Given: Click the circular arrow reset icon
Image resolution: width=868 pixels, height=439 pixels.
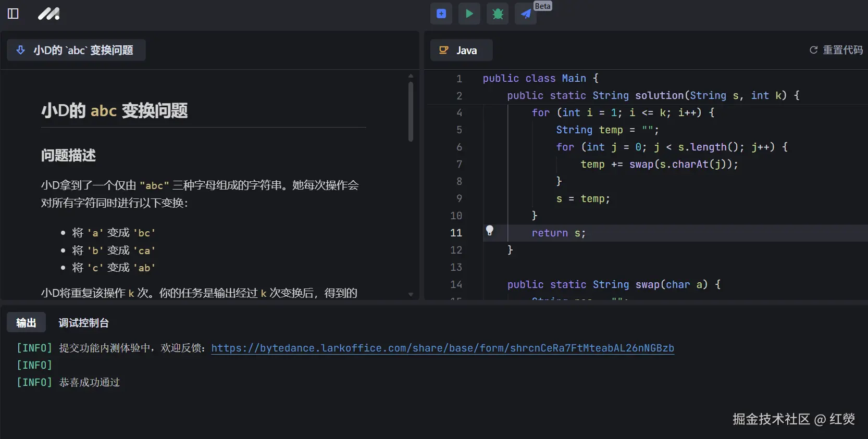Looking at the screenshot, I should click(x=813, y=50).
